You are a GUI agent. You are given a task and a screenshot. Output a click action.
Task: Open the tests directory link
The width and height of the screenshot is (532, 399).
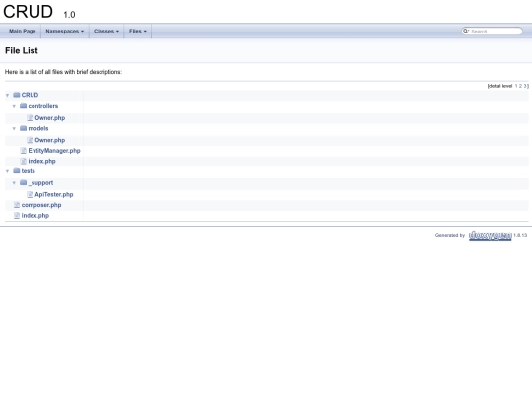point(29,171)
